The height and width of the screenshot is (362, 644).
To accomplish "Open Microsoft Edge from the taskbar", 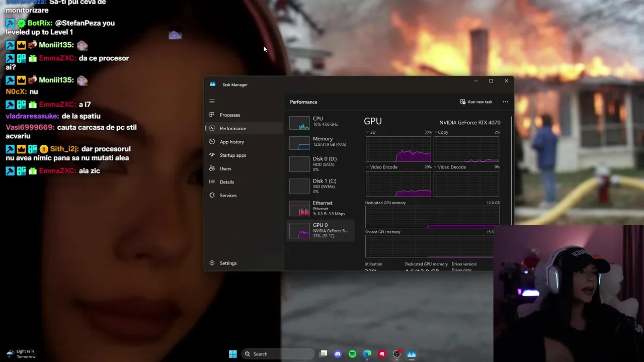I will click(367, 354).
